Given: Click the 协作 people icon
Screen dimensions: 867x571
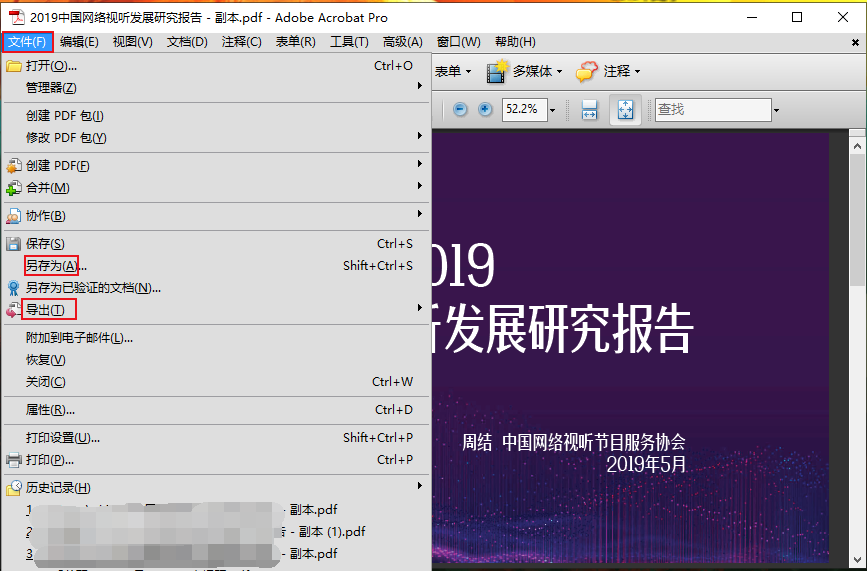Looking at the screenshot, I should coord(13,216).
